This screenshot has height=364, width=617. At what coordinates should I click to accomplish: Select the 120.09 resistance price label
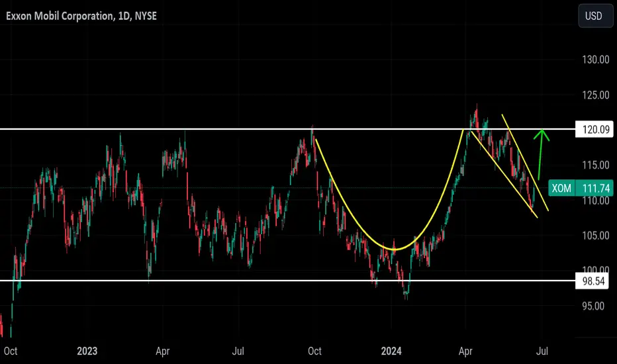(x=594, y=130)
